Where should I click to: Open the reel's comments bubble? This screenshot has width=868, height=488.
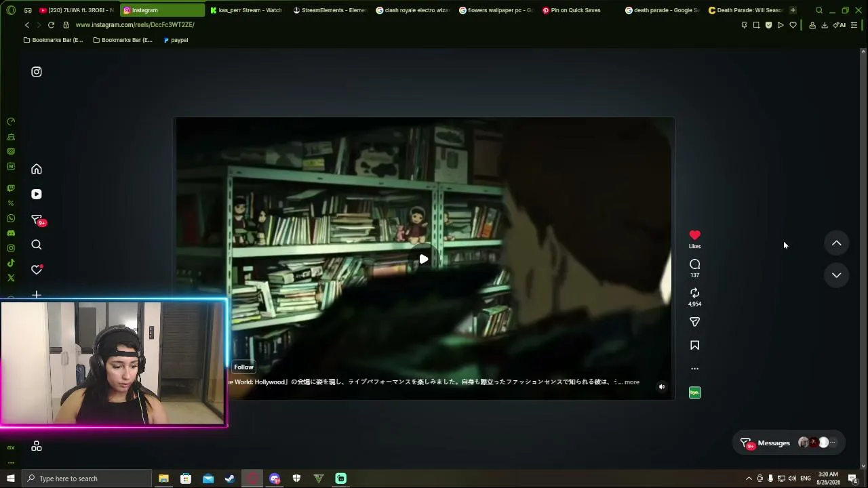pyautogui.click(x=694, y=264)
